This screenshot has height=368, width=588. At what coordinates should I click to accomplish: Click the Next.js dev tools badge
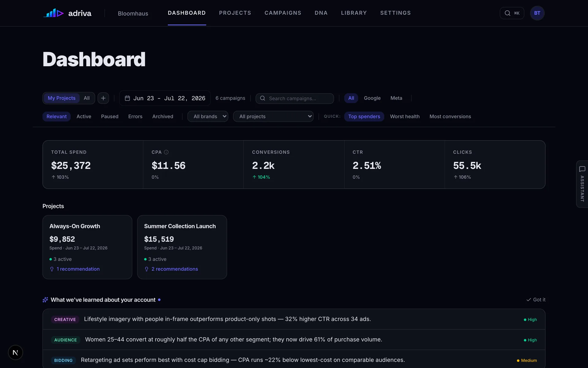[x=15, y=353]
